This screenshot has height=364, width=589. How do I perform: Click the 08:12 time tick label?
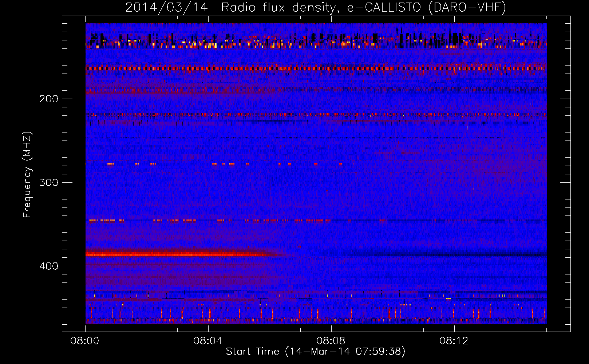click(x=454, y=341)
